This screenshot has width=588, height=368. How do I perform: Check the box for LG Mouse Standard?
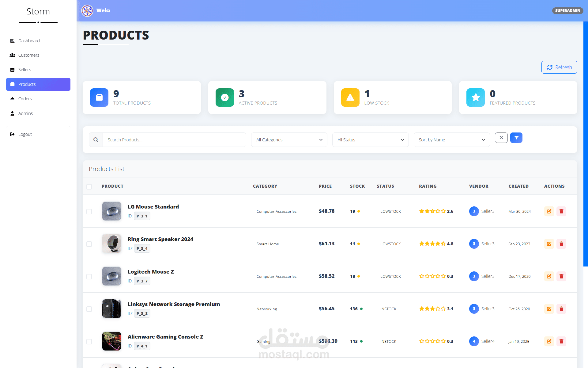pyautogui.click(x=89, y=212)
